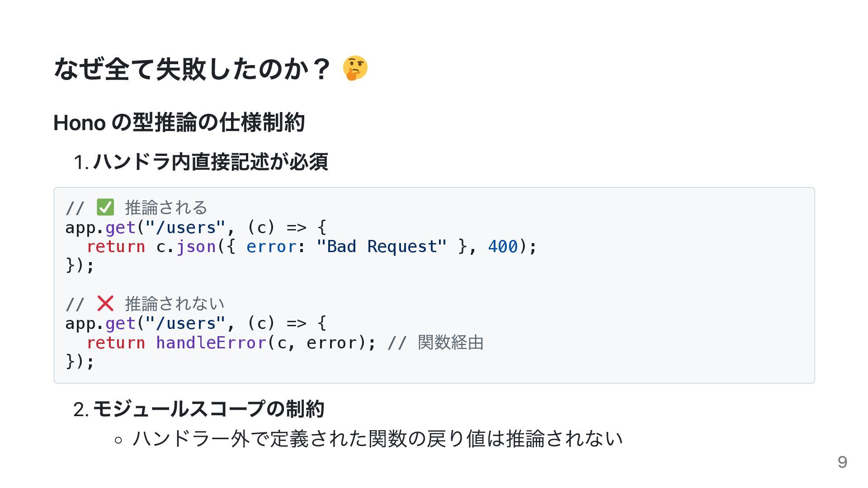Click first app.get("/users") line
Image resolution: width=868 pixels, height=488 pixels.
click(x=196, y=227)
